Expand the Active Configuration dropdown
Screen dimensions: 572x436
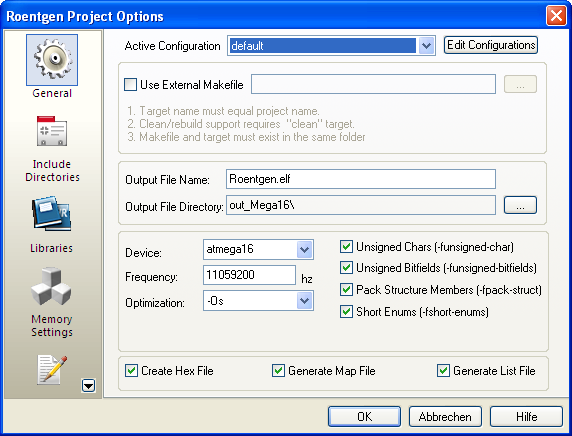tap(426, 46)
